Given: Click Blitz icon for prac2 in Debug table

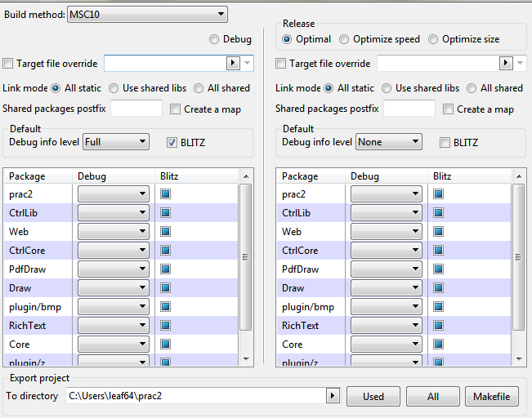Looking at the screenshot, I should [x=165, y=194].
